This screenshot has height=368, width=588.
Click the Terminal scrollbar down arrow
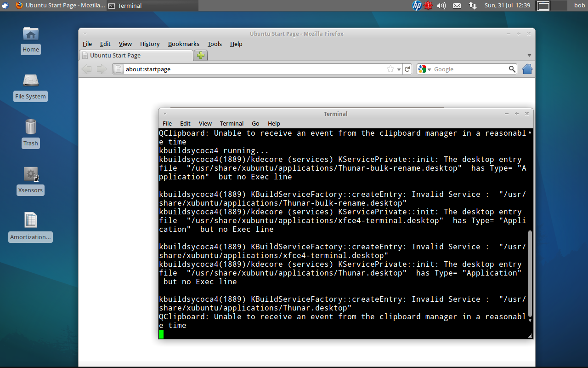pyautogui.click(x=530, y=320)
